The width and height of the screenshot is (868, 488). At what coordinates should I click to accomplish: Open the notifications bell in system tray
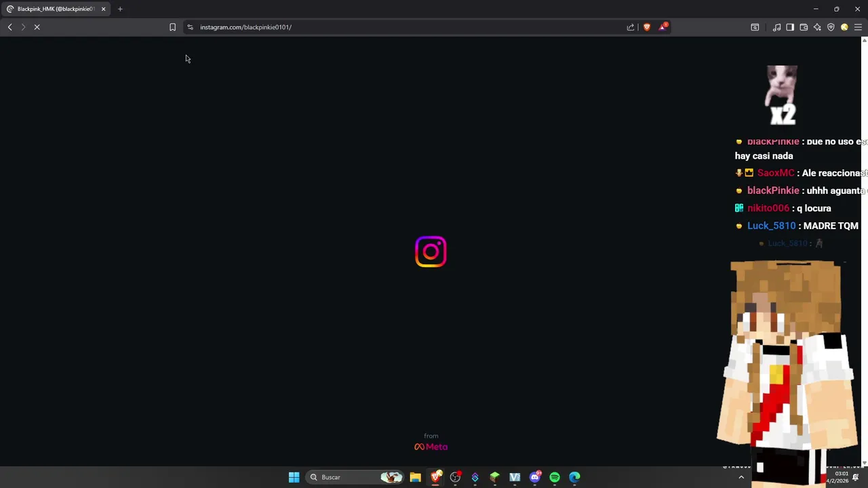856,477
